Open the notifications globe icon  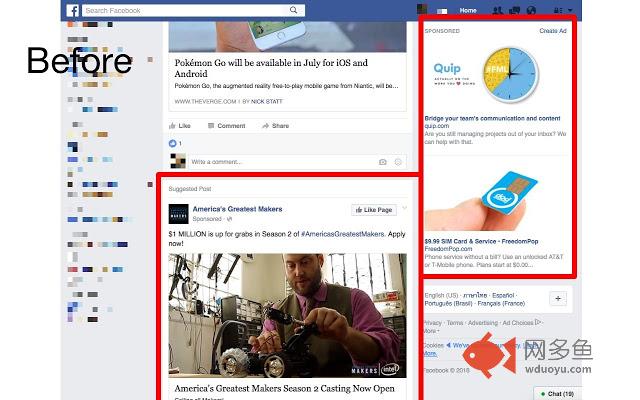531,10
